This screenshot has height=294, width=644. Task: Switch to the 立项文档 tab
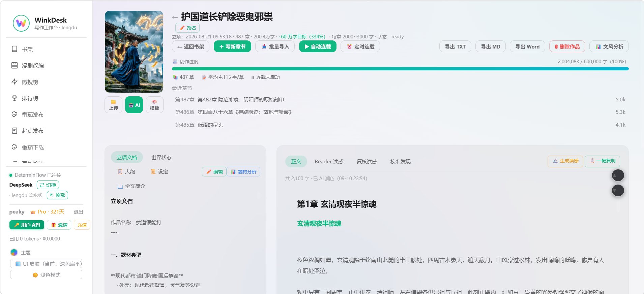click(127, 157)
